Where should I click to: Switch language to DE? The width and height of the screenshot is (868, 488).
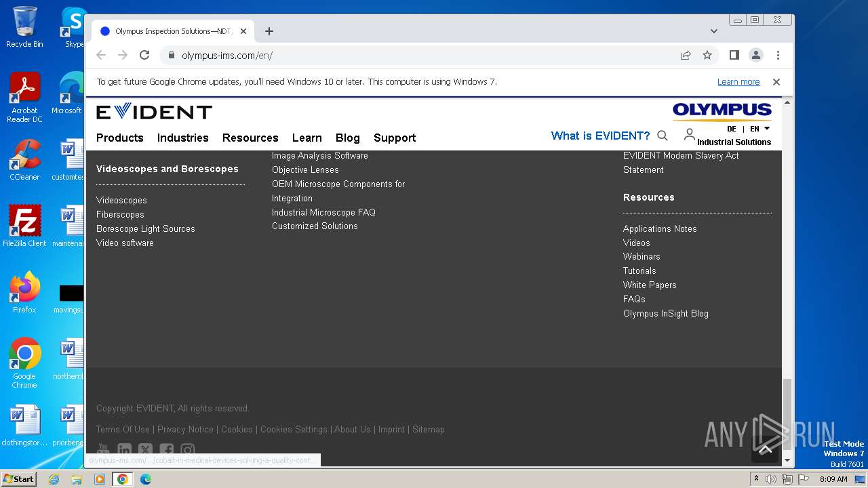click(x=732, y=129)
